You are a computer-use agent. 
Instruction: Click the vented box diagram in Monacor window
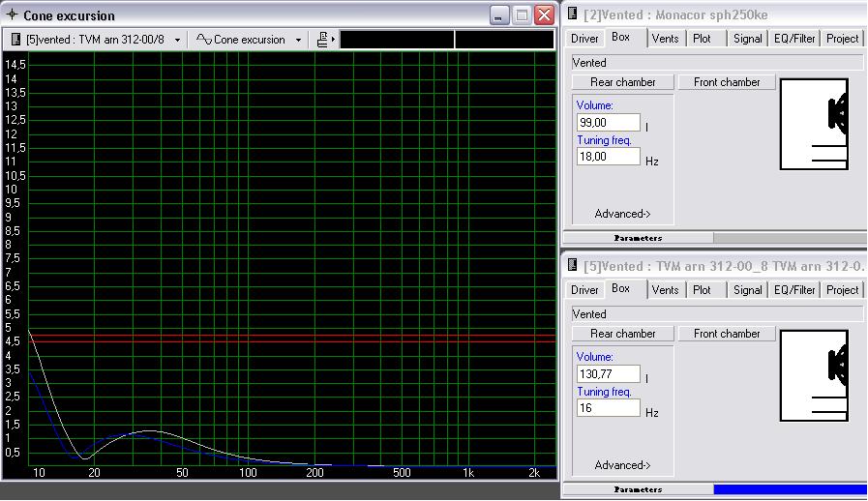click(x=814, y=124)
